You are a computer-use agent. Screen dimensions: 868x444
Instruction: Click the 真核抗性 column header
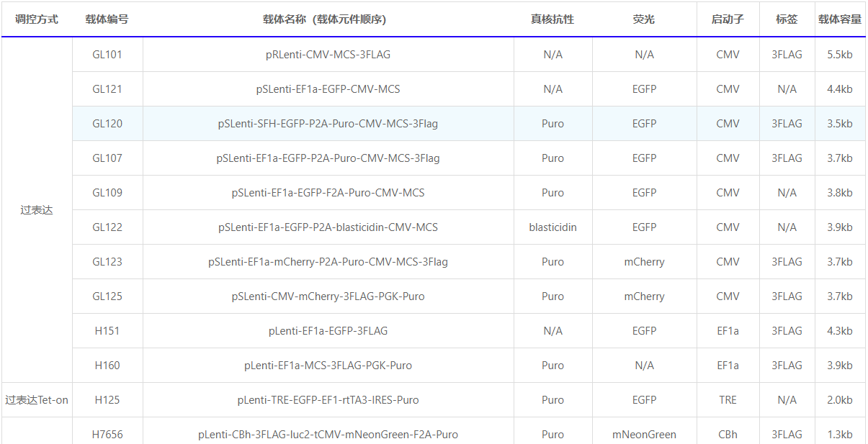(552, 19)
